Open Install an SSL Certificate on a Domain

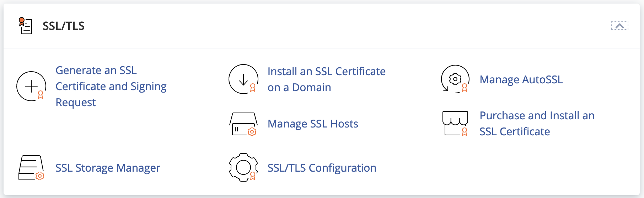tap(326, 79)
